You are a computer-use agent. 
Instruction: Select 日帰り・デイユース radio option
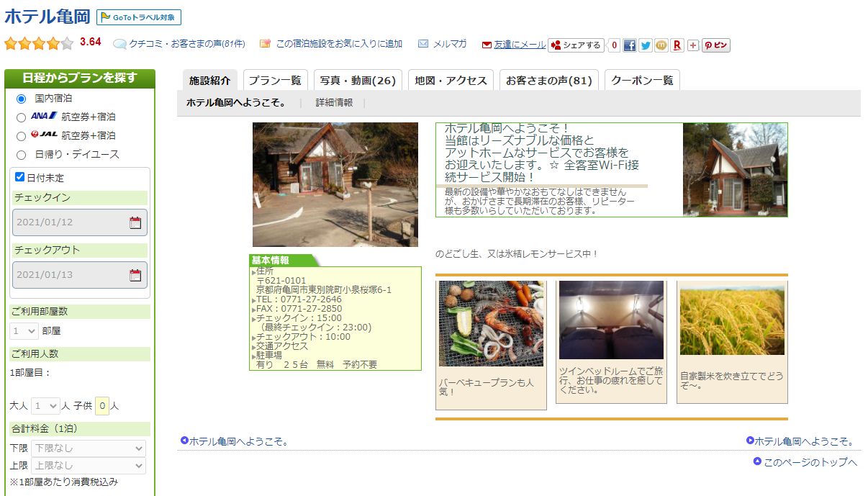[x=21, y=155]
